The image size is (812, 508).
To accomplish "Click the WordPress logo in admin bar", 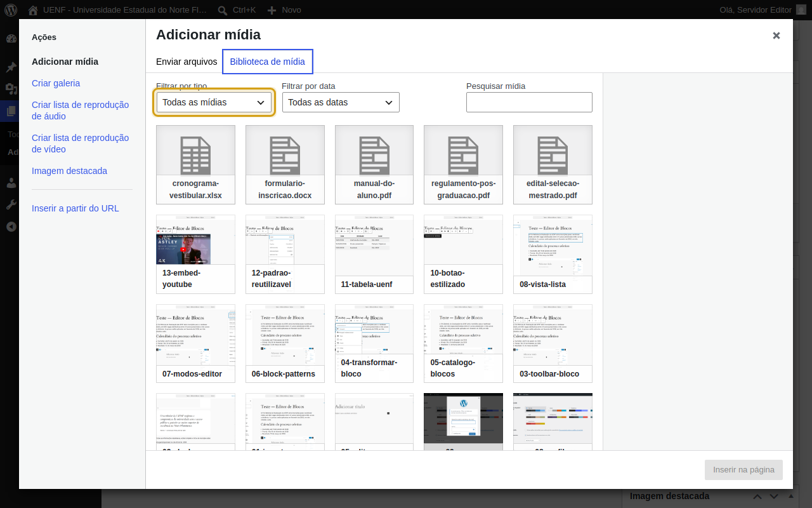I will [x=11, y=10].
